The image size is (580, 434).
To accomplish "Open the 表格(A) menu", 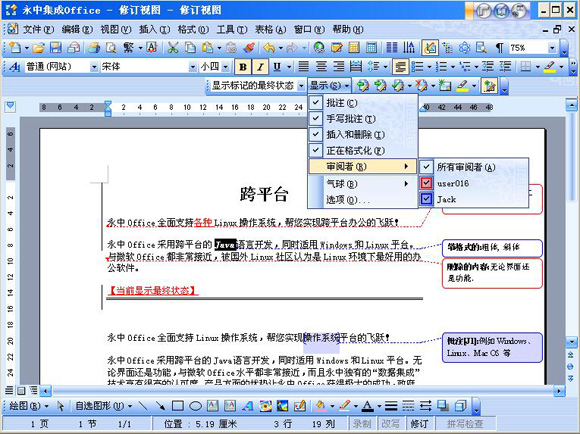I will click(270, 29).
